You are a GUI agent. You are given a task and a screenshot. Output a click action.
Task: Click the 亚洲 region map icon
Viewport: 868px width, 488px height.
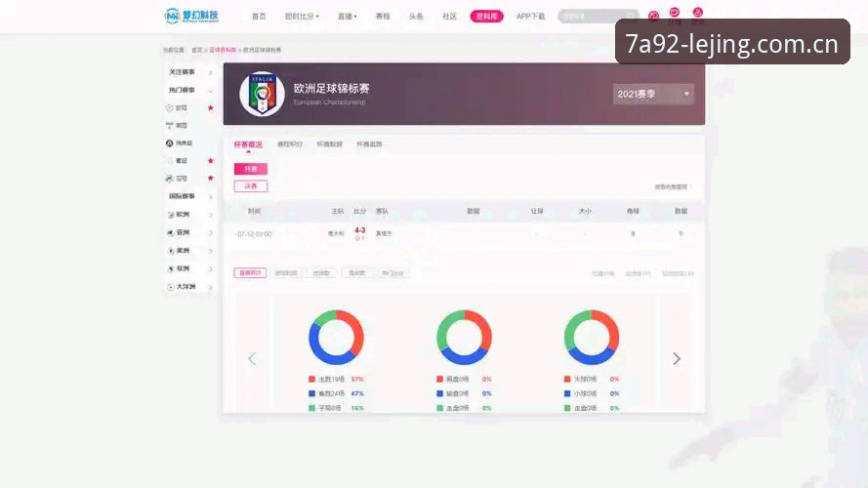coord(171,233)
